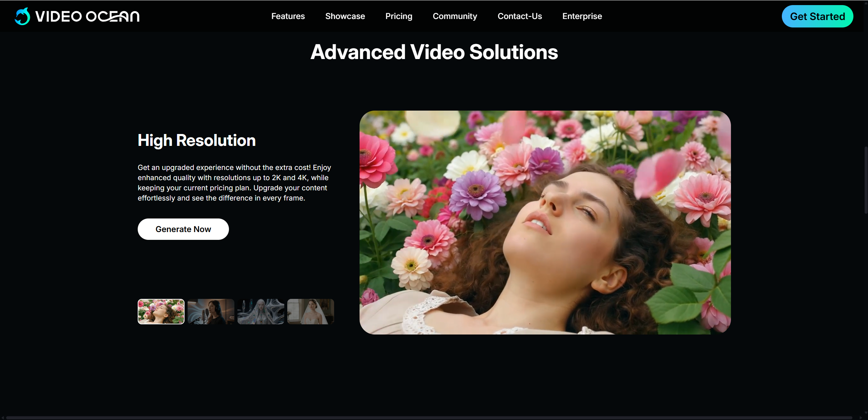The image size is (868, 420).
Task: Click the dolphin logo icon
Action: click(22, 16)
